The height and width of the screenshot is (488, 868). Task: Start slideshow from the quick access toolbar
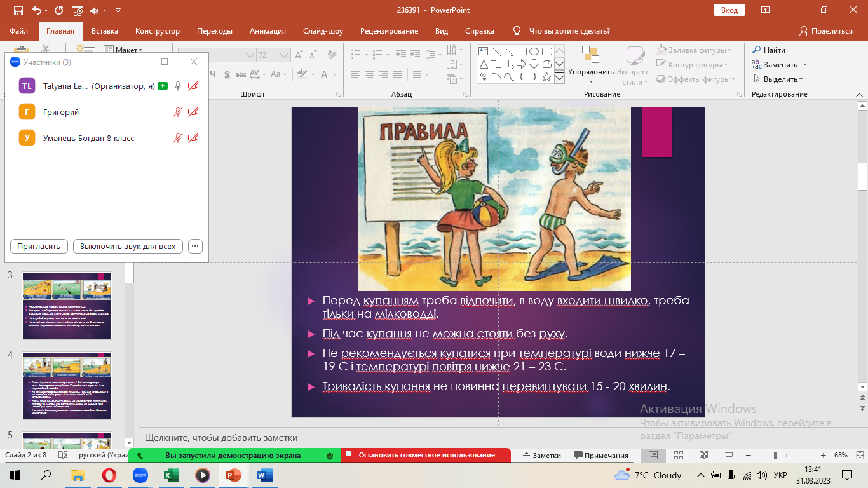pos(78,10)
